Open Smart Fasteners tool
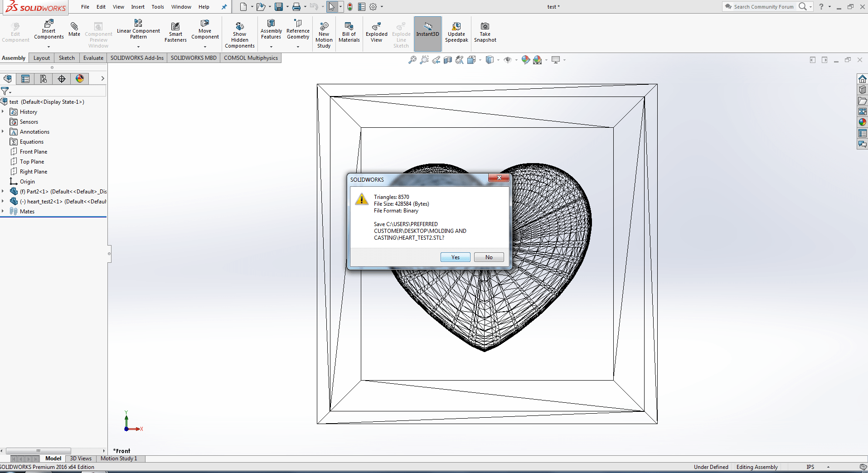The height and width of the screenshot is (473, 868). click(x=175, y=32)
